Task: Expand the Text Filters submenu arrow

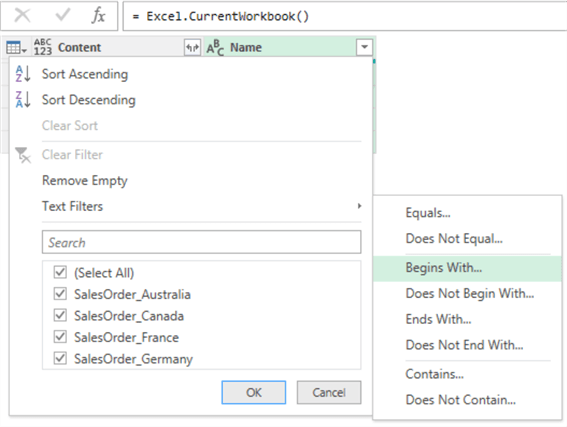Action: (x=359, y=206)
